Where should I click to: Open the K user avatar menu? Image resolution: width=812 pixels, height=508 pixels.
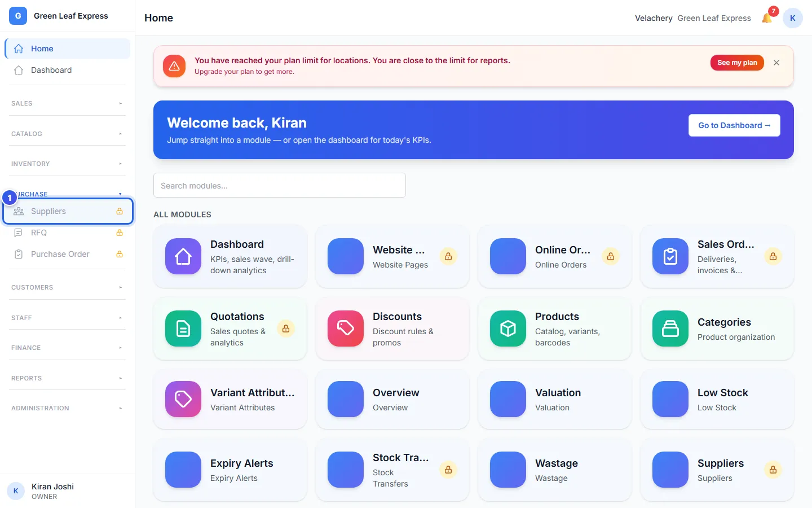pos(792,18)
